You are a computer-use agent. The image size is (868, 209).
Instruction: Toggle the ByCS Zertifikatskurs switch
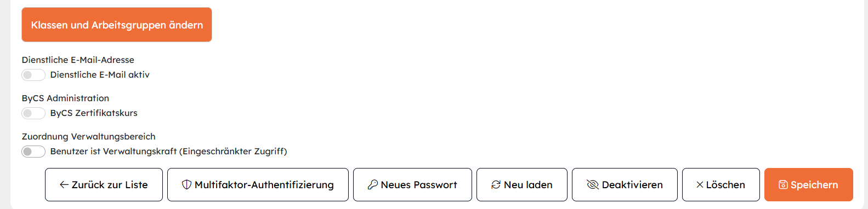(x=33, y=113)
